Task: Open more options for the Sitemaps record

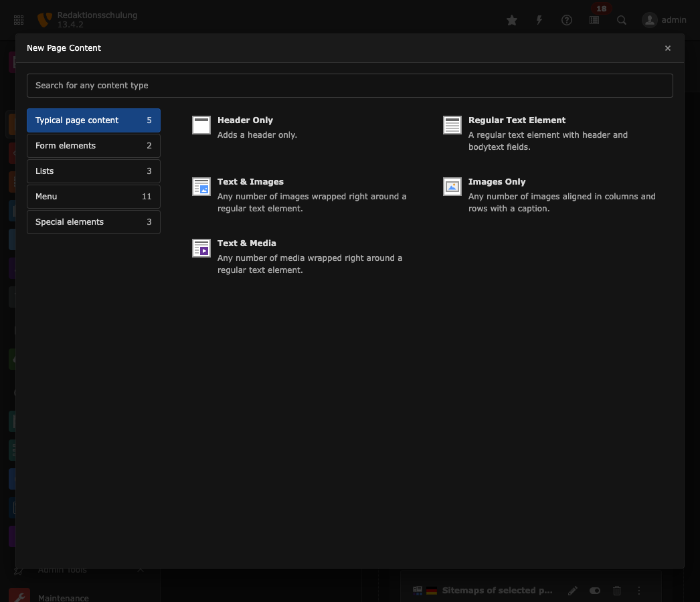Action: tap(638, 591)
